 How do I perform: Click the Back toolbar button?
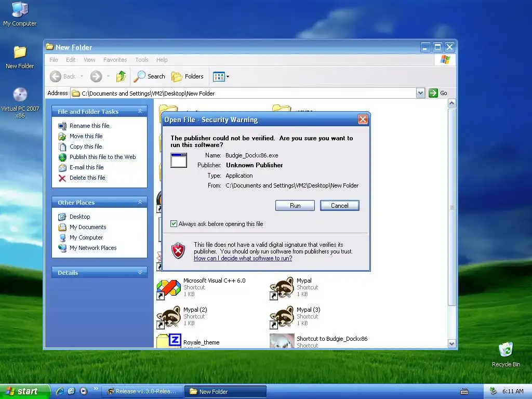63,76
